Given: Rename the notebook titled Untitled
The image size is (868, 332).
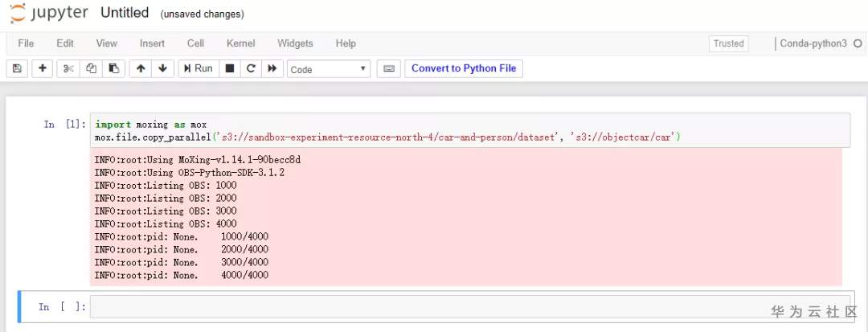Looking at the screenshot, I should (x=125, y=13).
